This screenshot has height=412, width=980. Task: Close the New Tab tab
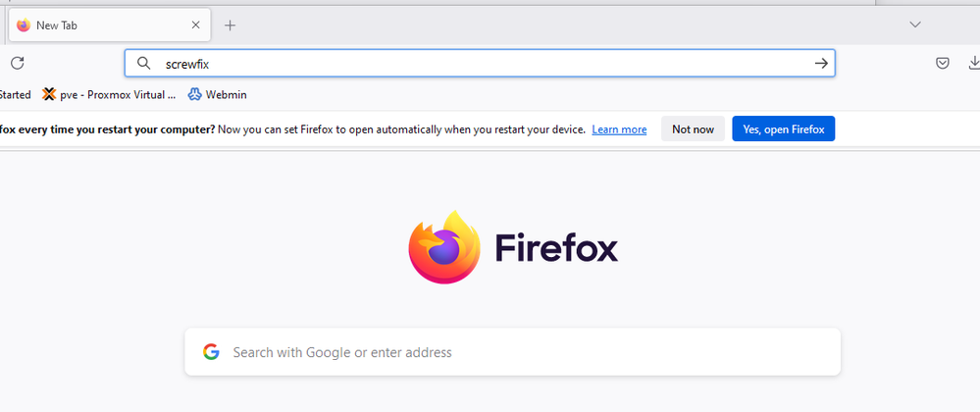(x=196, y=26)
